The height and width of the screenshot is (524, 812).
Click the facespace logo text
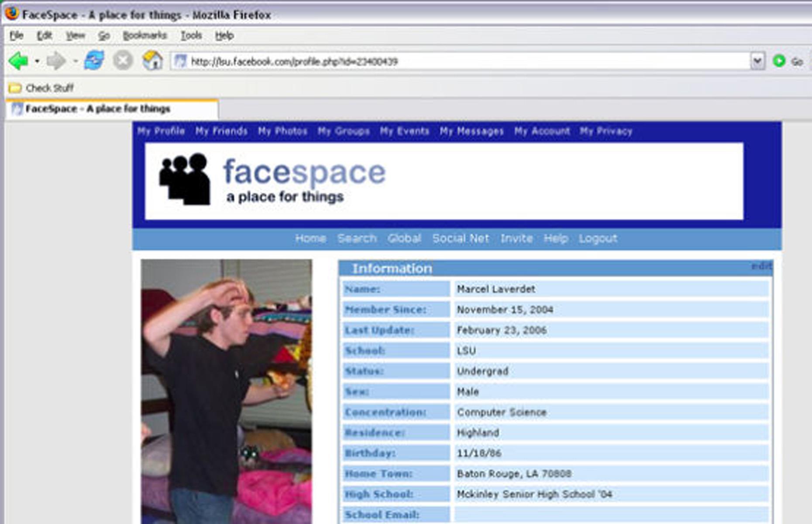304,172
